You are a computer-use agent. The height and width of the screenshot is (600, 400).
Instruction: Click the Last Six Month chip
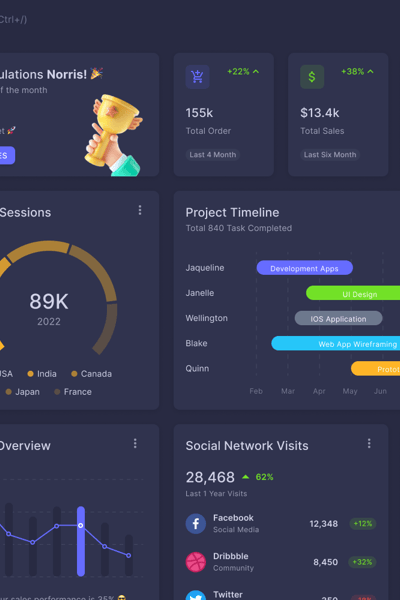(x=330, y=155)
